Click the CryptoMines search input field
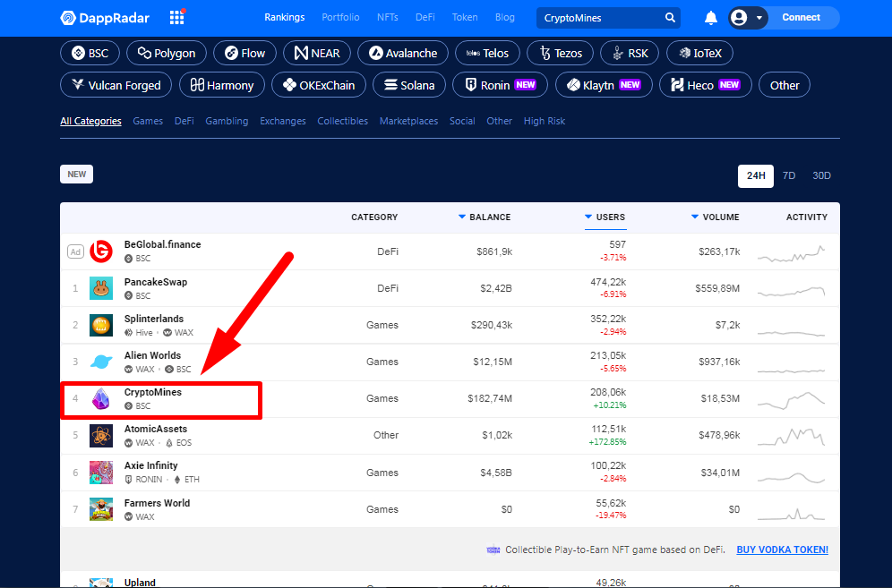Screen dimensions: 892x588 601,18
